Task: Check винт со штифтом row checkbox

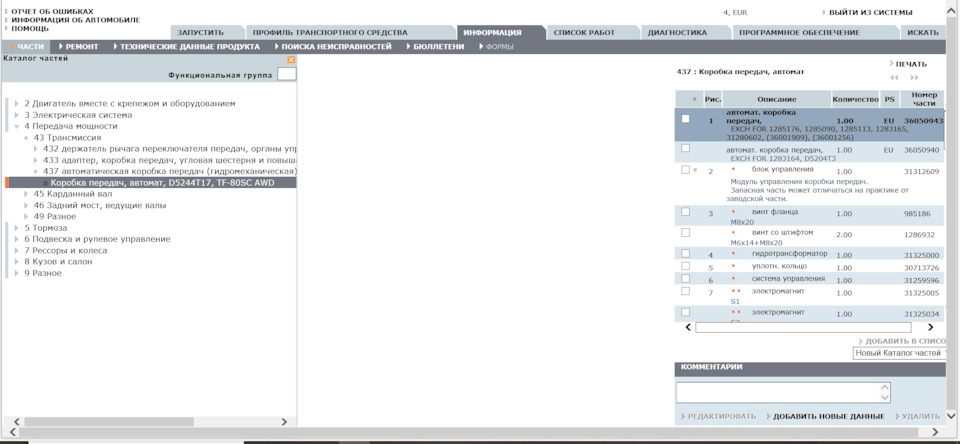Action: pos(686,233)
